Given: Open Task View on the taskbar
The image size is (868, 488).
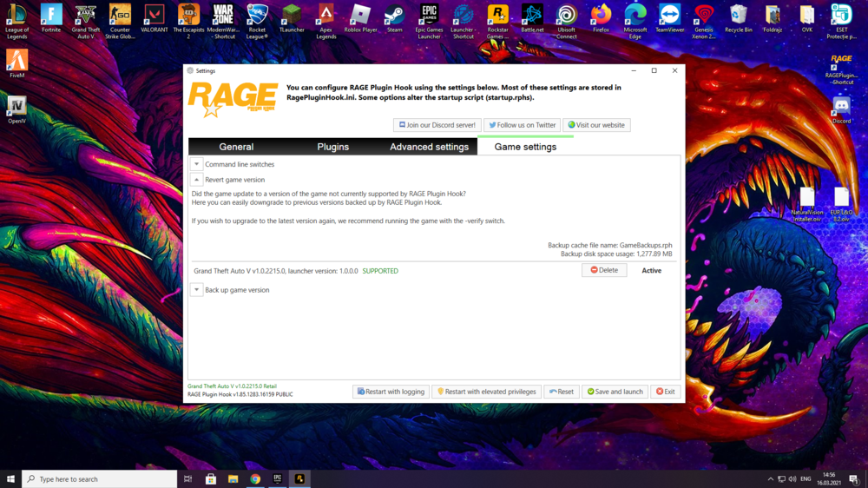Looking at the screenshot, I should 188,479.
